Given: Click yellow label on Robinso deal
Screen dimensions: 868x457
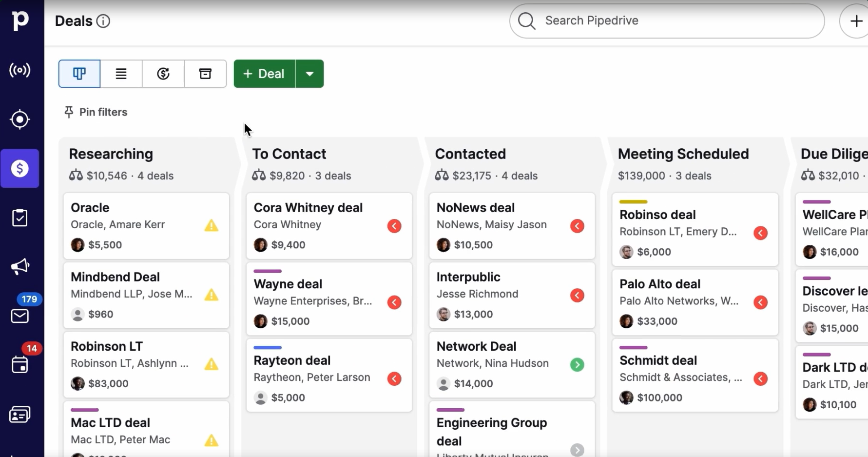Looking at the screenshot, I should click(633, 202).
